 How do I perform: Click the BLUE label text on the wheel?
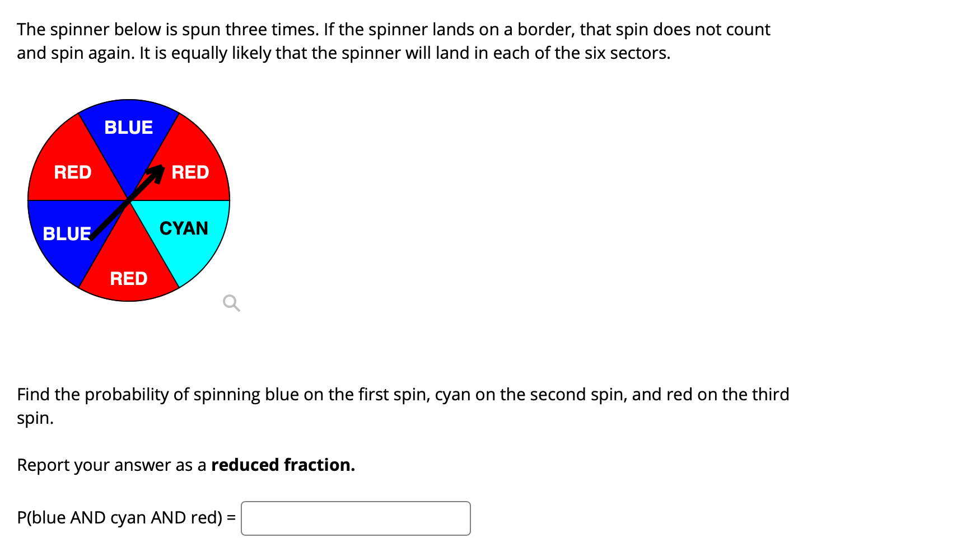pos(128,127)
